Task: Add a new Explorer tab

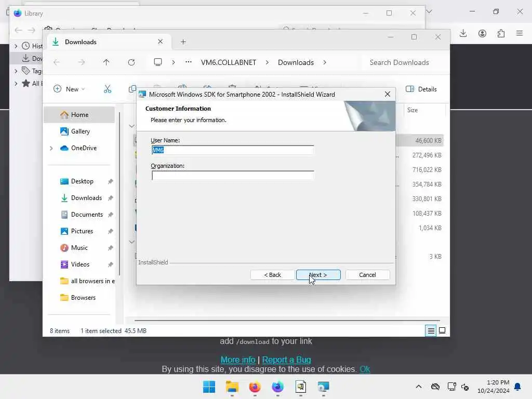Action: pyautogui.click(x=183, y=42)
